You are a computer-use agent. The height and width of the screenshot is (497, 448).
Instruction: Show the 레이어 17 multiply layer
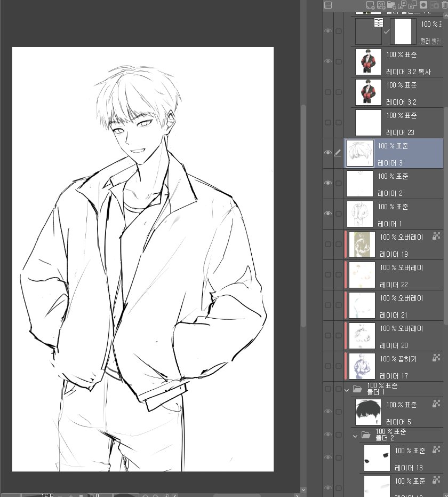(x=328, y=366)
